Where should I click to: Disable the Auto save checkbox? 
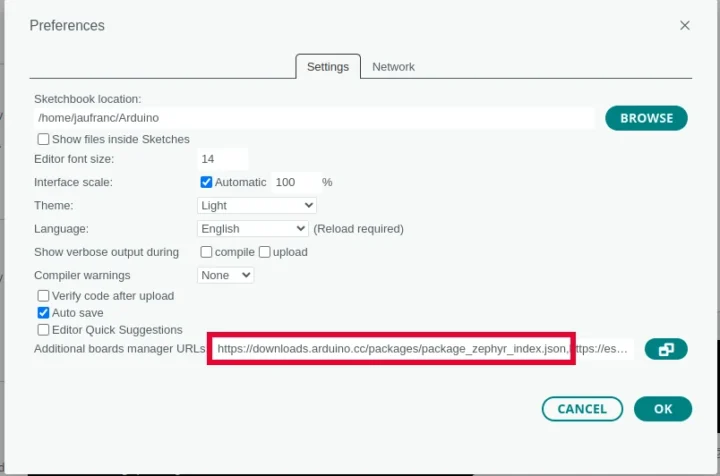(x=44, y=313)
